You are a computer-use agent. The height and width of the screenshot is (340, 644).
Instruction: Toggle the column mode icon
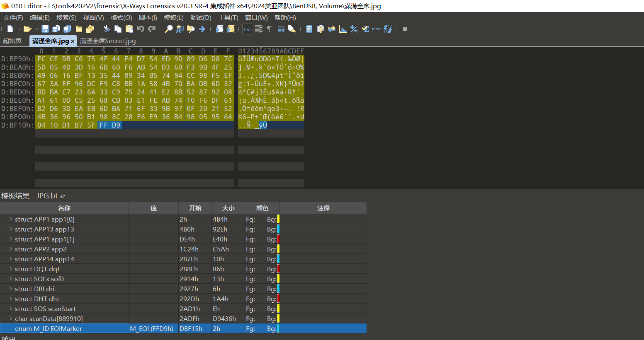tap(281, 29)
